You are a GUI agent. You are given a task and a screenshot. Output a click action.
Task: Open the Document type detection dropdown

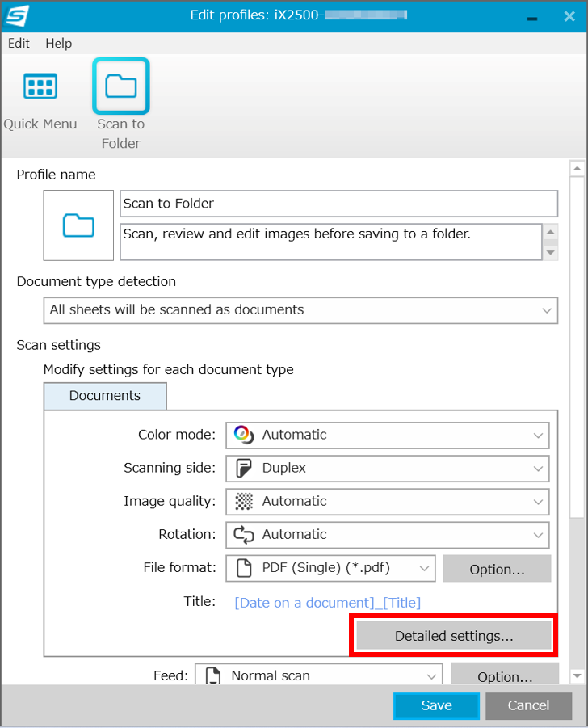pyautogui.click(x=300, y=310)
